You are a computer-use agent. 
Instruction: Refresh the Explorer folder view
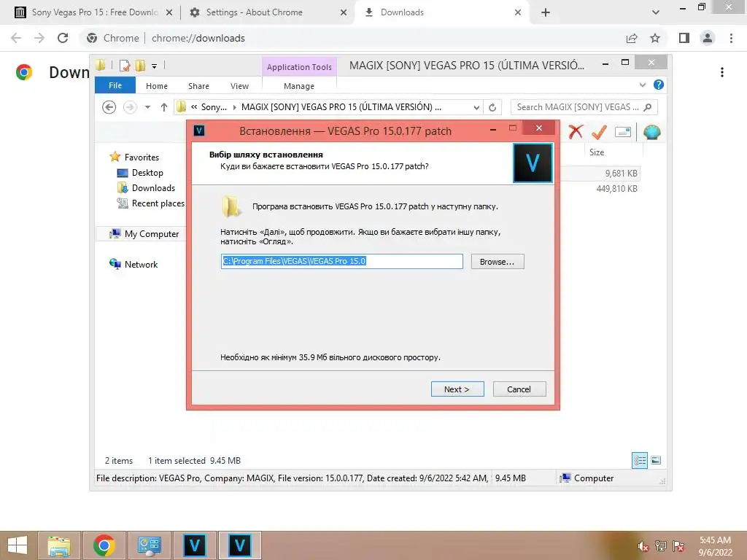492,108
